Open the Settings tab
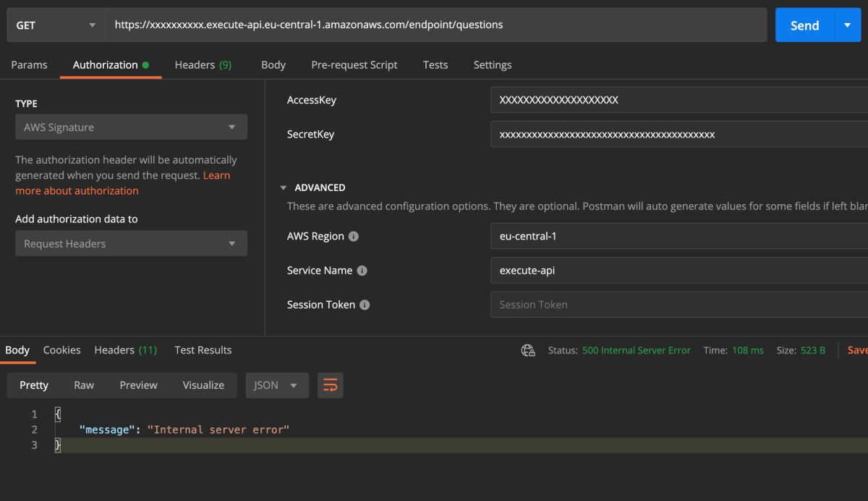Screen dimensions: 868x501 (493, 65)
